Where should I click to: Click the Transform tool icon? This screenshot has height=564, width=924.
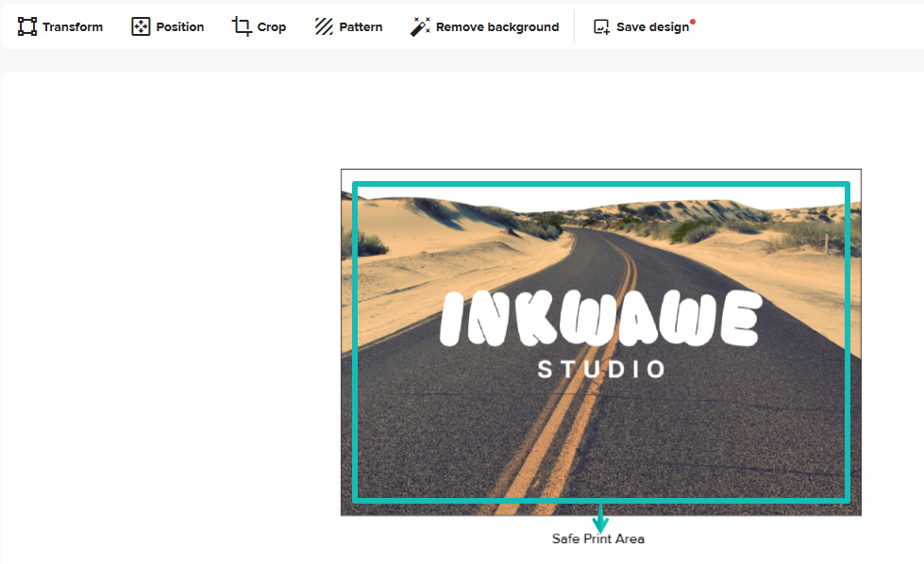pyautogui.click(x=27, y=26)
